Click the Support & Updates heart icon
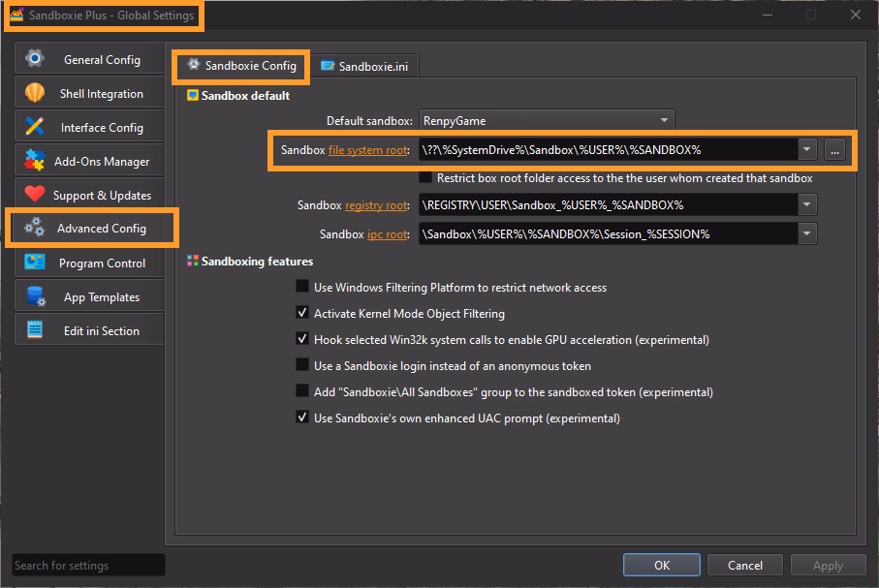 pyautogui.click(x=35, y=195)
